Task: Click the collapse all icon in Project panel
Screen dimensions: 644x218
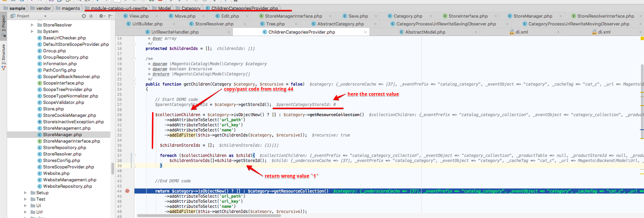Action: 91,16
